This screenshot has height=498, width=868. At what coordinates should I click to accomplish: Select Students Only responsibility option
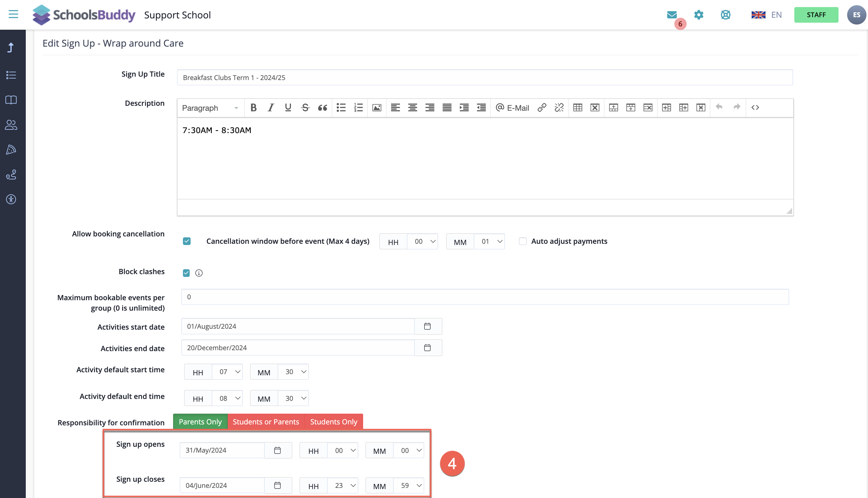coord(334,422)
